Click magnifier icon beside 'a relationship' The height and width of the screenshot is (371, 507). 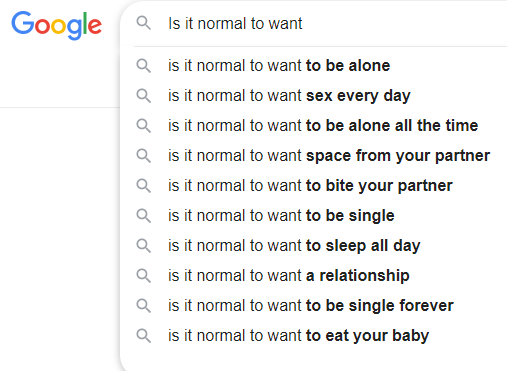pyautogui.click(x=144, y=276)
